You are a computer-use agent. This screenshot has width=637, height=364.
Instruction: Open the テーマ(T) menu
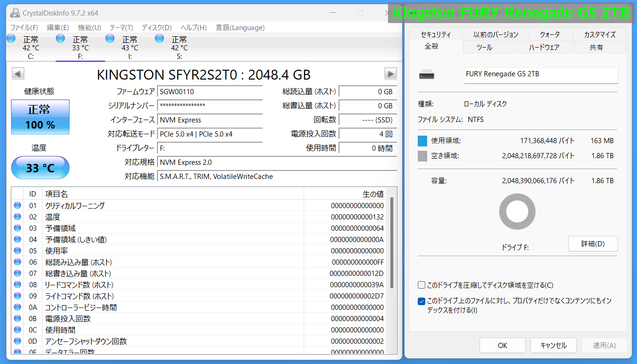click(121, 28)
